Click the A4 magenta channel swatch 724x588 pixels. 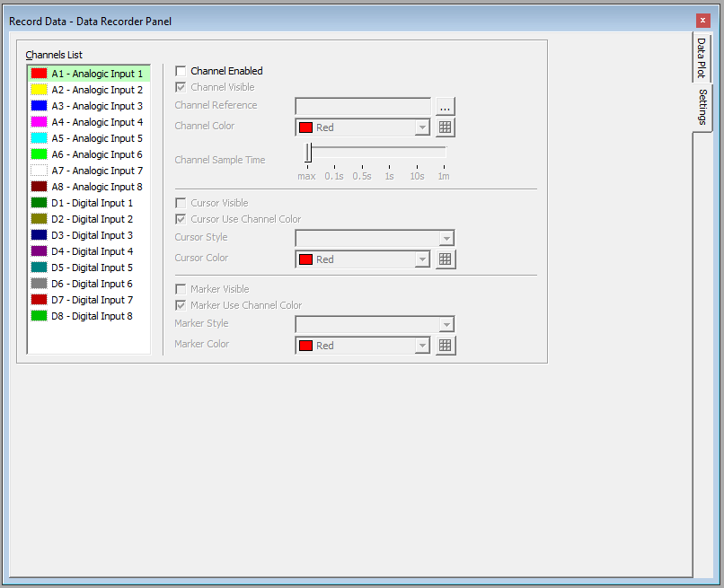click(x=39, y=122)
